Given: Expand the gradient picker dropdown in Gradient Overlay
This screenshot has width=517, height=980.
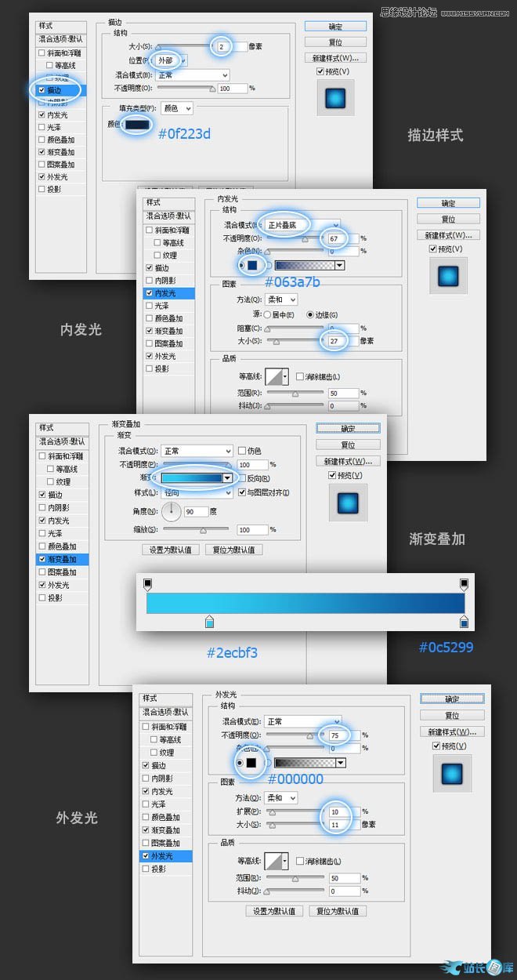Looking at the screenshot, I should tap(227, 478).
